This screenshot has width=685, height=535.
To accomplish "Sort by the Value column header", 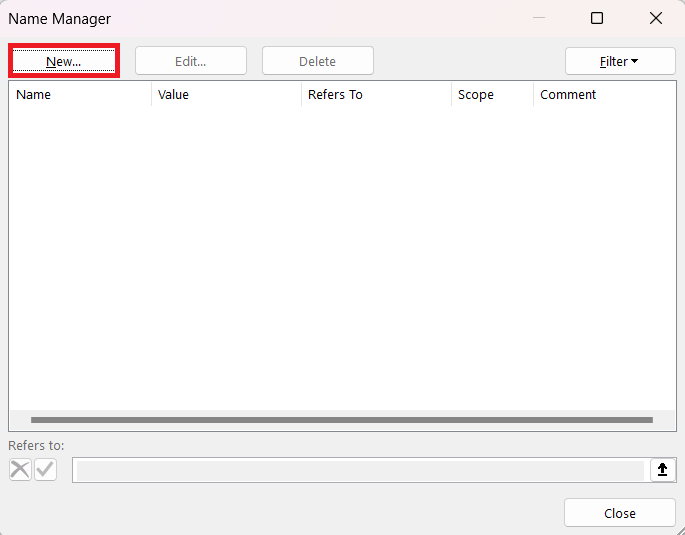I will pyautogui.click(x=226, y=94).
